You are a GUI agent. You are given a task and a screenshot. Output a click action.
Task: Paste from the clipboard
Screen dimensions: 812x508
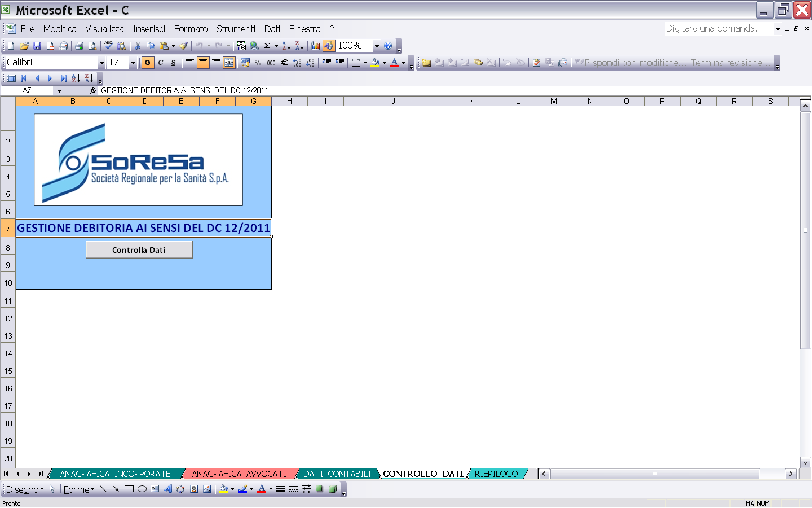coord(164,46)
